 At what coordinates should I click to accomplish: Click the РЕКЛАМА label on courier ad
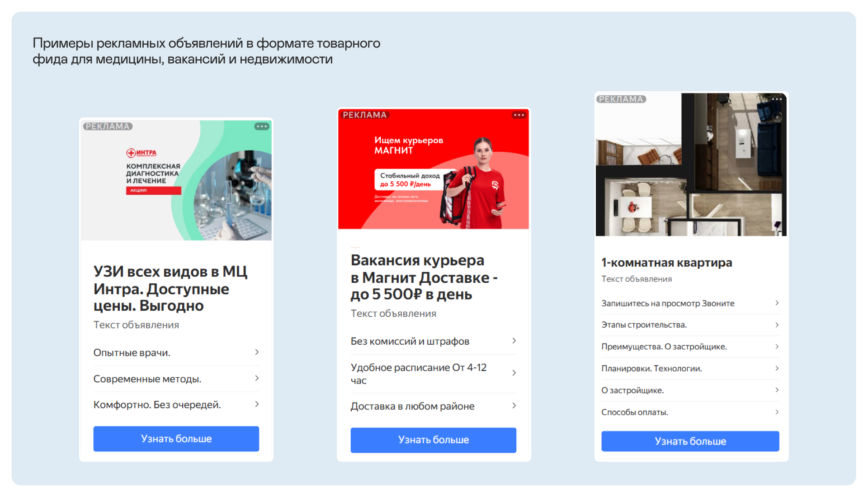coord(365,115)
